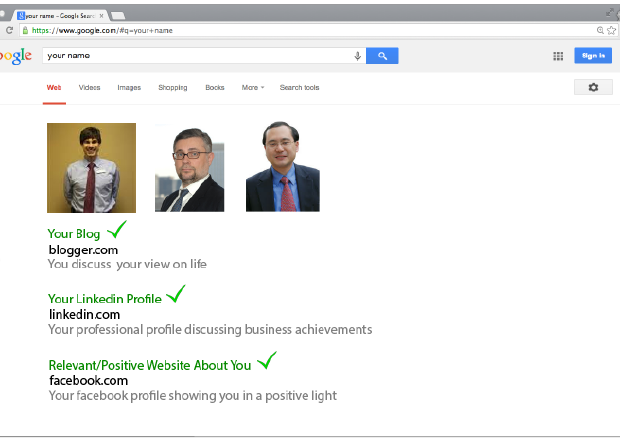Switch to Shopping results

point(173,88)
